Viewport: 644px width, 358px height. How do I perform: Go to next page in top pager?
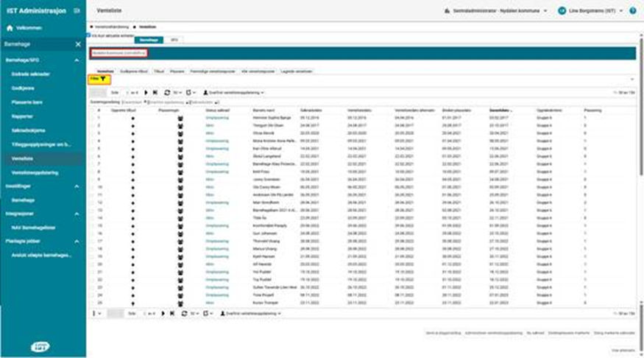146,93
